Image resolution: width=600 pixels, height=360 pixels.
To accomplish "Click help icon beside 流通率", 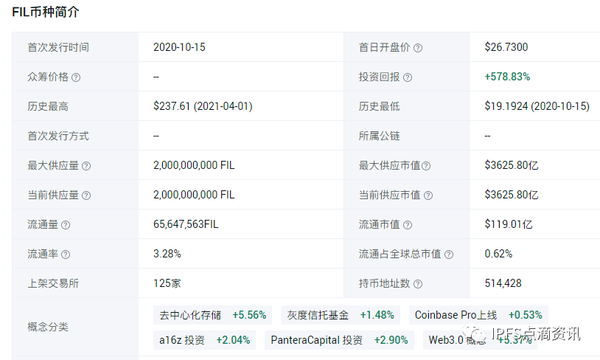I will pos(65,254).
